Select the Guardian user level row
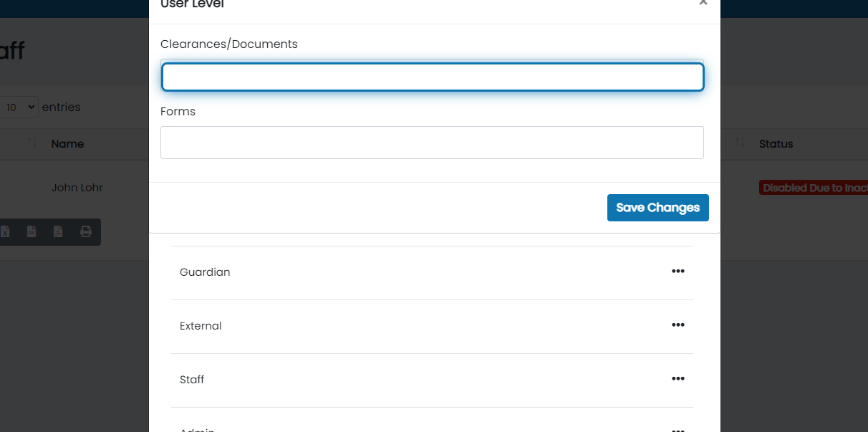 205,272
